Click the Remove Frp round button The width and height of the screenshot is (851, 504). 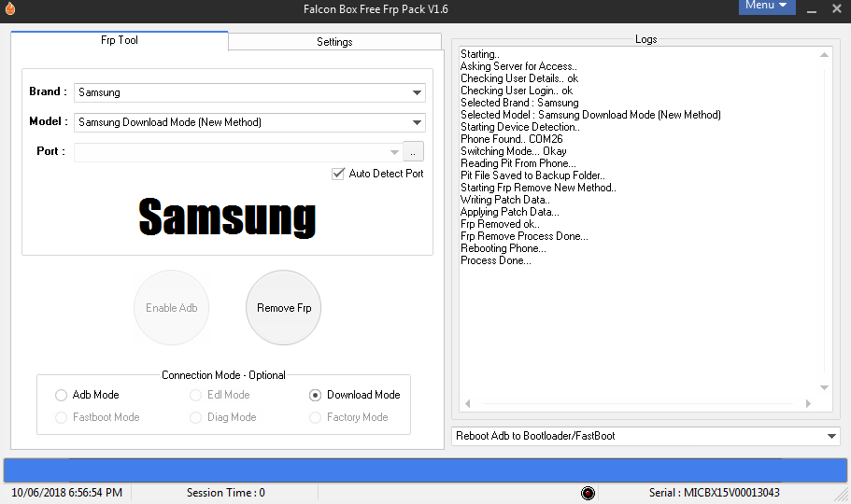(x=284, y=308)
